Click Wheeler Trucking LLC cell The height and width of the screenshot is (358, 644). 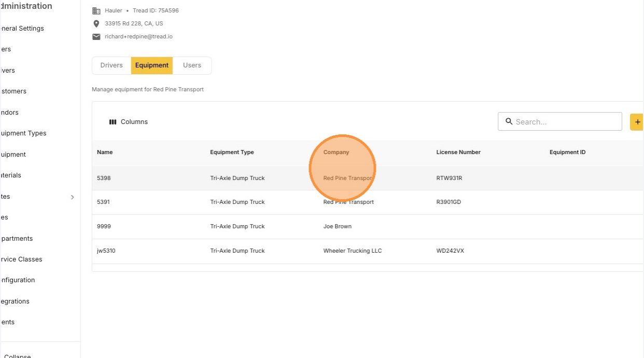coord(353,251)
